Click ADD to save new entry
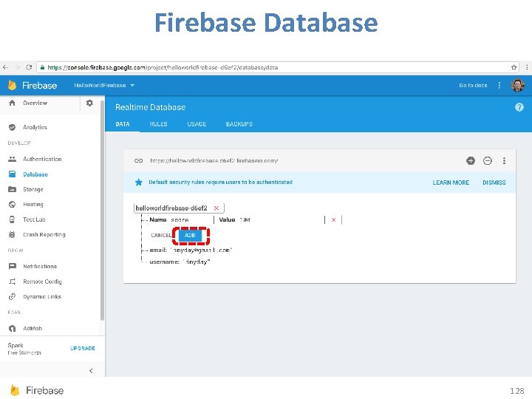This screenshot has height=399, width=532. pos(191,235)
